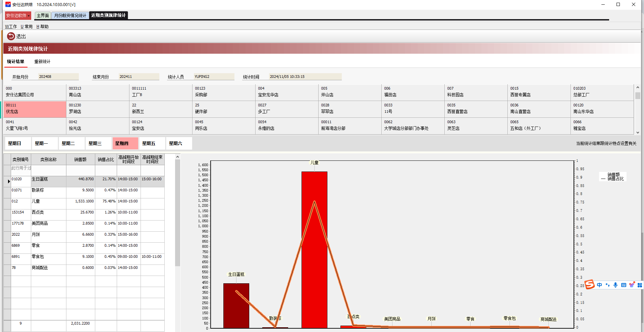Select 星期六 weekday toggle

179,143
